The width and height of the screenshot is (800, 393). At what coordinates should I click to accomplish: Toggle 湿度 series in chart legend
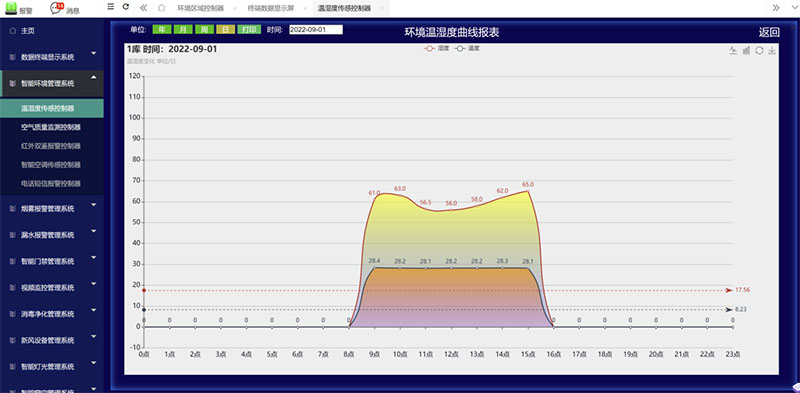click(436, 48)
